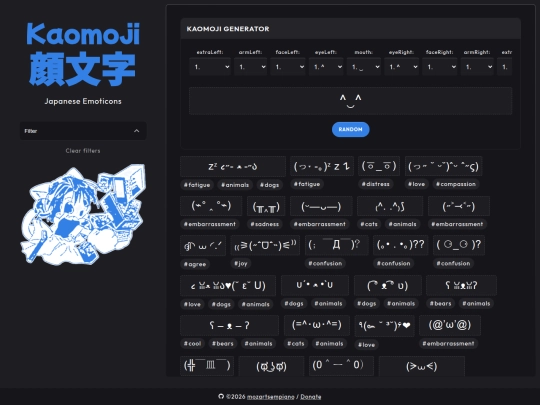The width and height of the screenshot is (540, 405).
Task: Open the mouth dropdown
Action: (364, 67)
